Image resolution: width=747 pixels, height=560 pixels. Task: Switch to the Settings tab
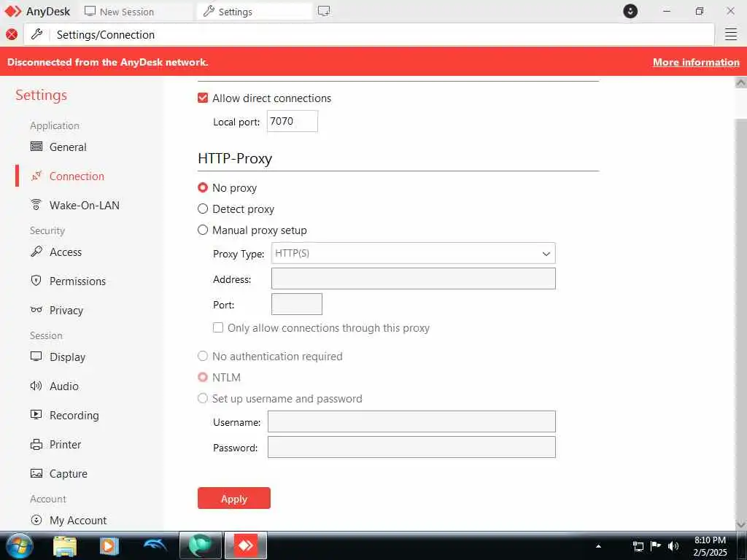[255, 12]
